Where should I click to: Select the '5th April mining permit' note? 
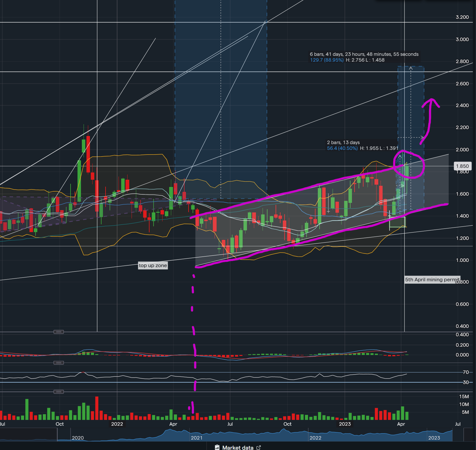coord(432,280)
